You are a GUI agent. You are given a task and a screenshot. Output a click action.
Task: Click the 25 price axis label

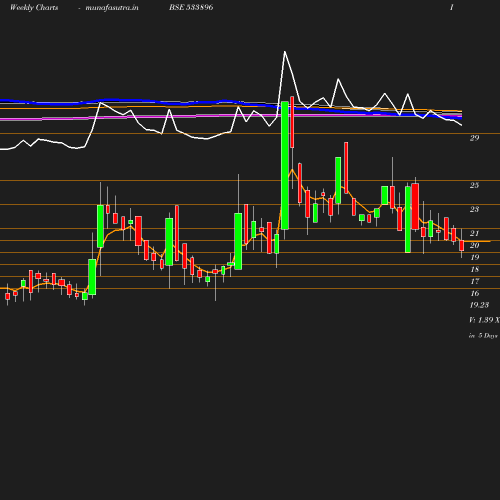474,185
